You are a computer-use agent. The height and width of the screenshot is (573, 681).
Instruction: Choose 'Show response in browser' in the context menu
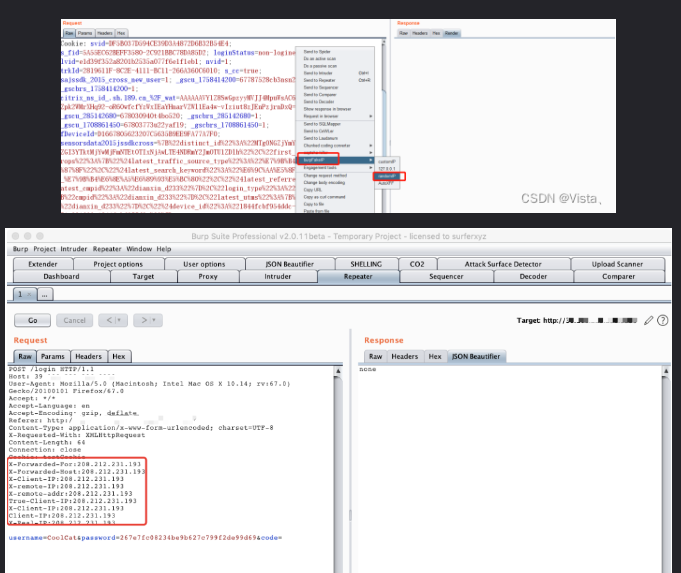tap(327, 109)
